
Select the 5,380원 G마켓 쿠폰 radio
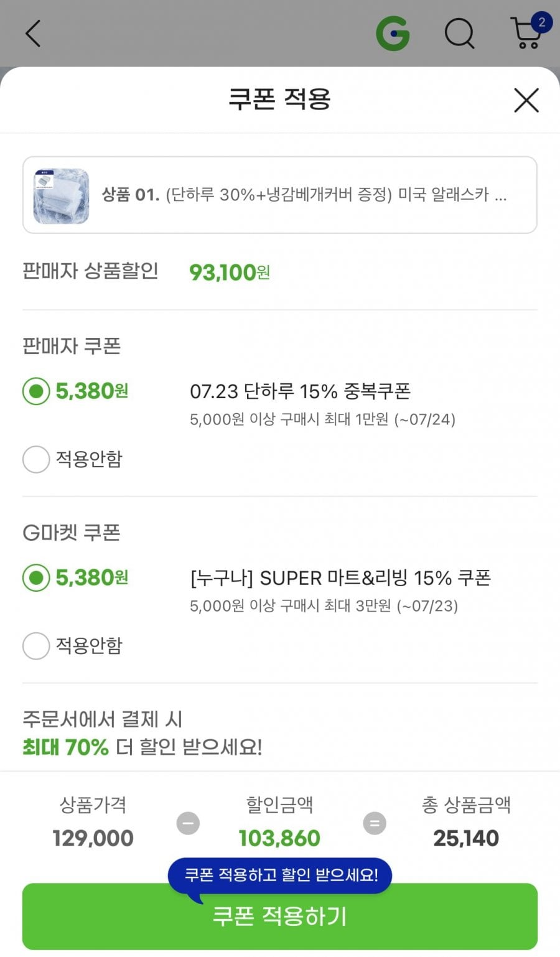pos(36,578)
